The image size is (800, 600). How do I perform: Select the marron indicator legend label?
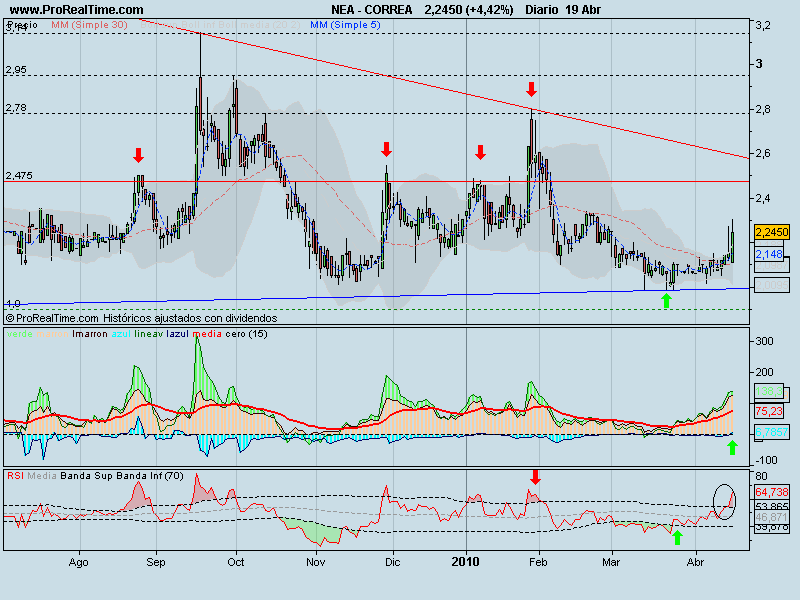coord(52,334)
